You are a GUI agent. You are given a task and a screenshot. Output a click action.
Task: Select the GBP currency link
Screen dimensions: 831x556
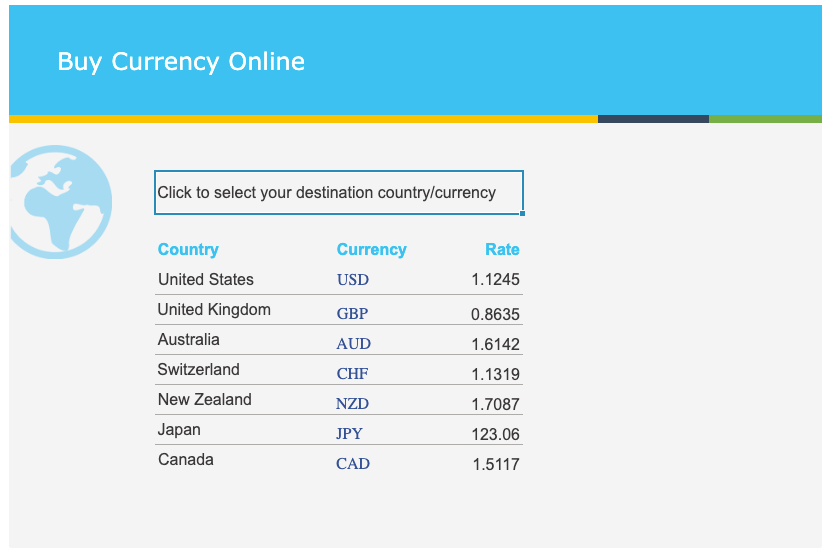tap(352, 314)
